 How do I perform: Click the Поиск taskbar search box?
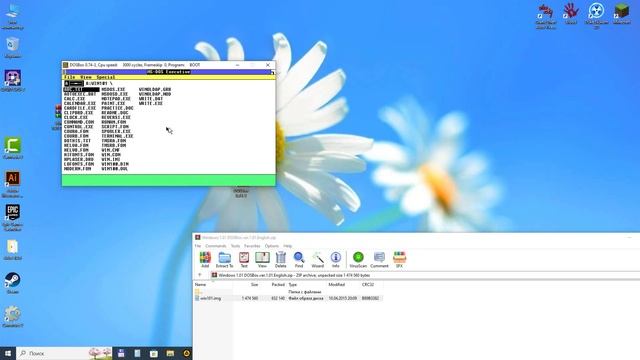[64, 353]
